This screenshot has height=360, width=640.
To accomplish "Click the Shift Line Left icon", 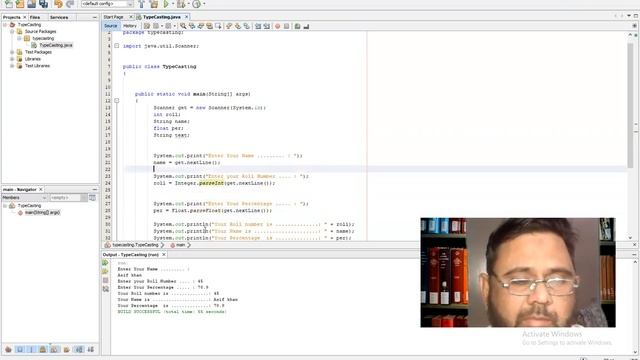I will click(x=258, y=26).
